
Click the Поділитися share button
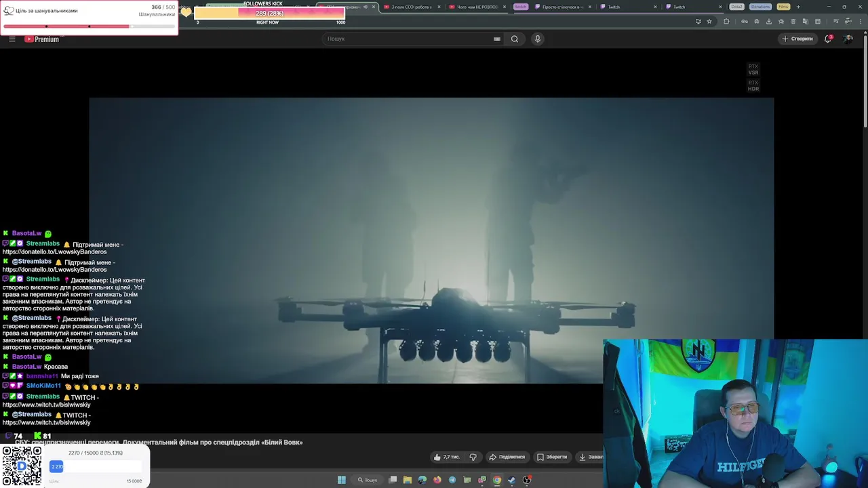pos(507,457)
